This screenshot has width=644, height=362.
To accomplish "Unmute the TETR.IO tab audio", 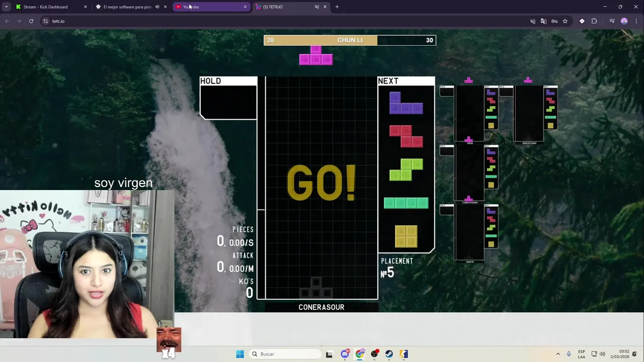I will pos(316,7).
